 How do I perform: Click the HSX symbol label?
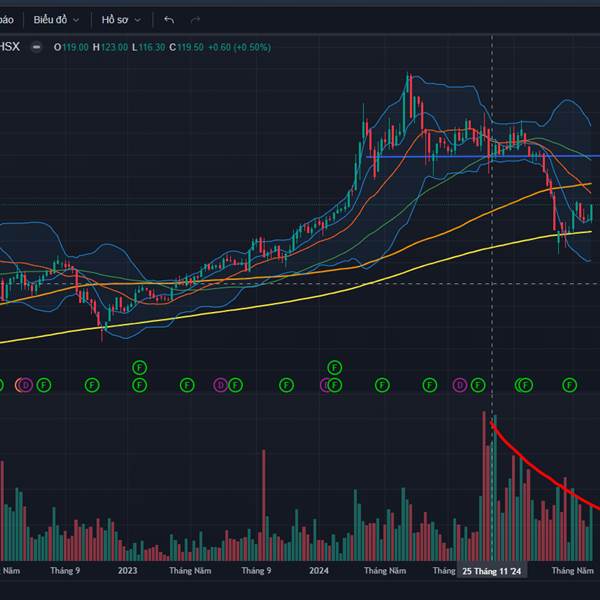pos(9,47)
